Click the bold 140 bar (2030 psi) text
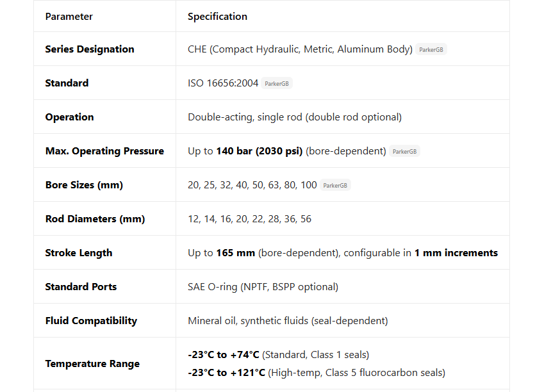The height and width of the screenshot is (392, 544). 260,151
